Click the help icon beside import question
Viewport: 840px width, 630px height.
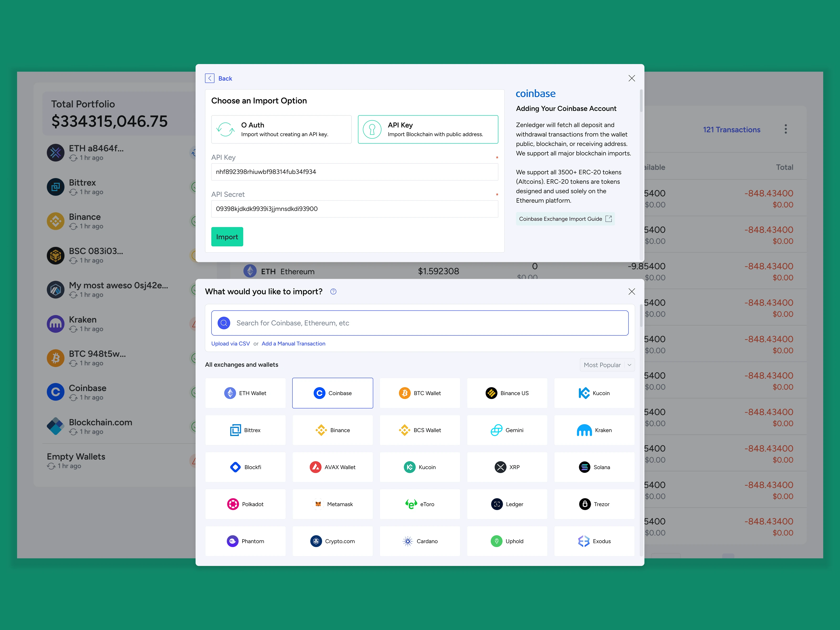333,291
